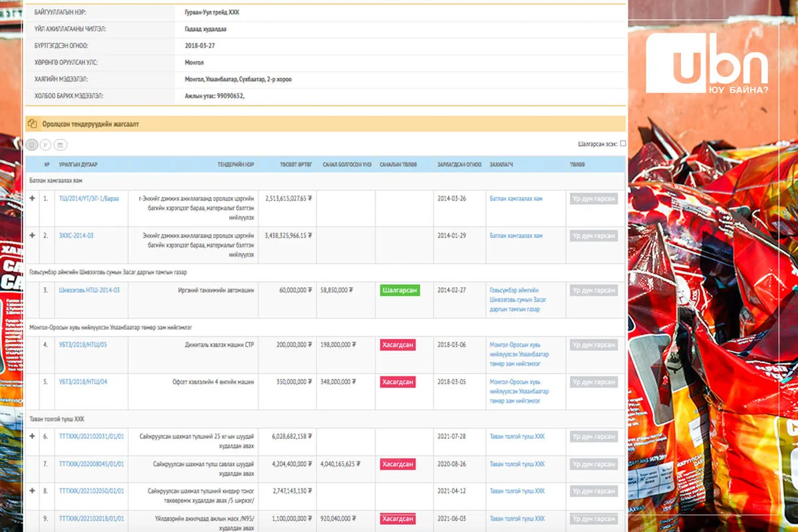Open tender link УБТЗ/2018/НТШ/05
Viewport: 798px width, 532px height.
(x=83, y=344)
